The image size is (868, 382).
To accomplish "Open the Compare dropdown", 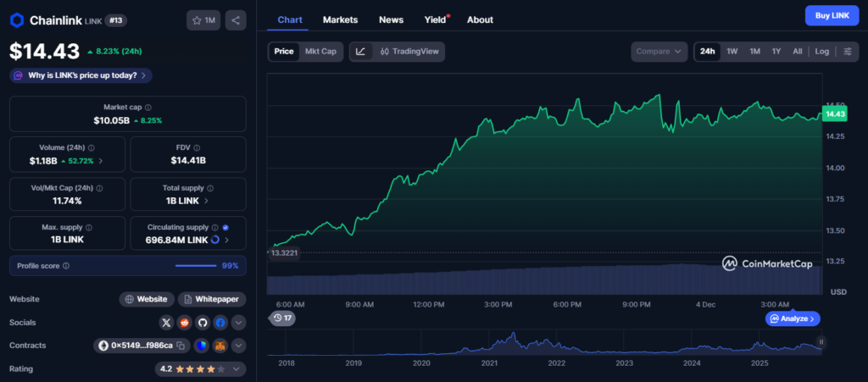I will (659, 52).
